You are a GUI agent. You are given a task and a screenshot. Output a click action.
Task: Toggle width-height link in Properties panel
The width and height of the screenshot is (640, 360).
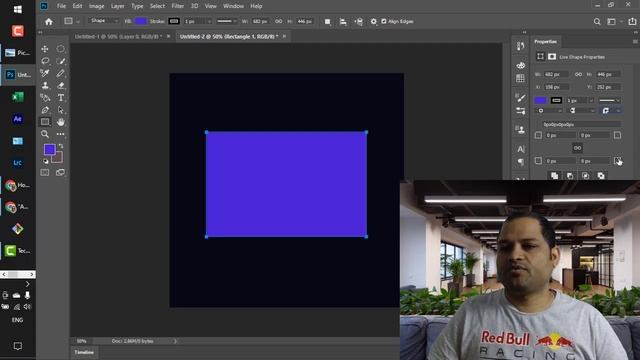(578, 75)
